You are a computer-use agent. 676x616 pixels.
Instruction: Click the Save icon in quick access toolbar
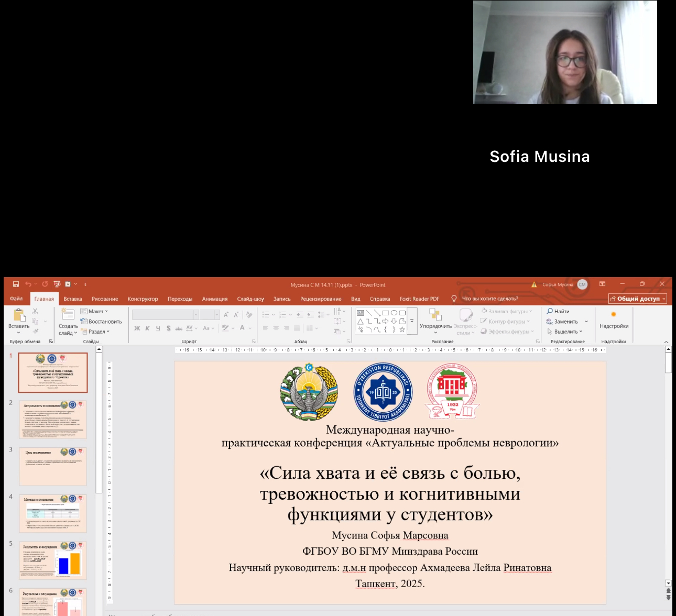(16, 284)
